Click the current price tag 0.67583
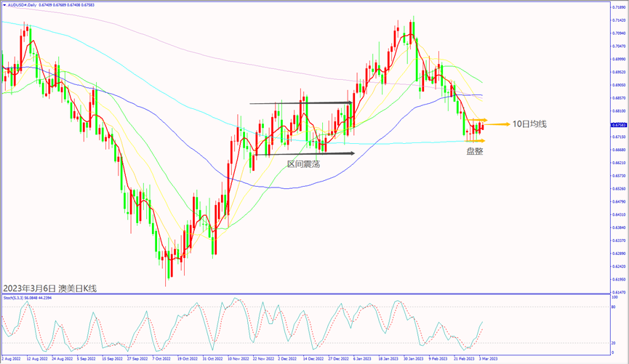This screenshot has height=364, width=629. click(x=618, y=124)
